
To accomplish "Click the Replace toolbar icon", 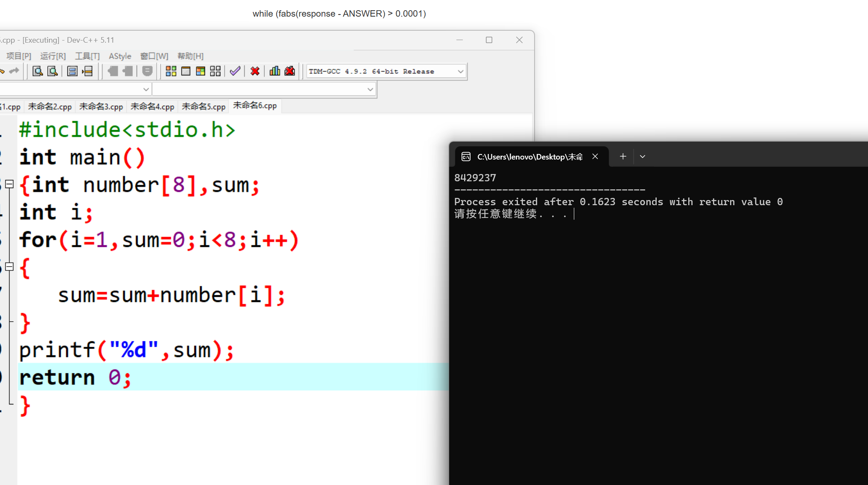I will 53,71.
